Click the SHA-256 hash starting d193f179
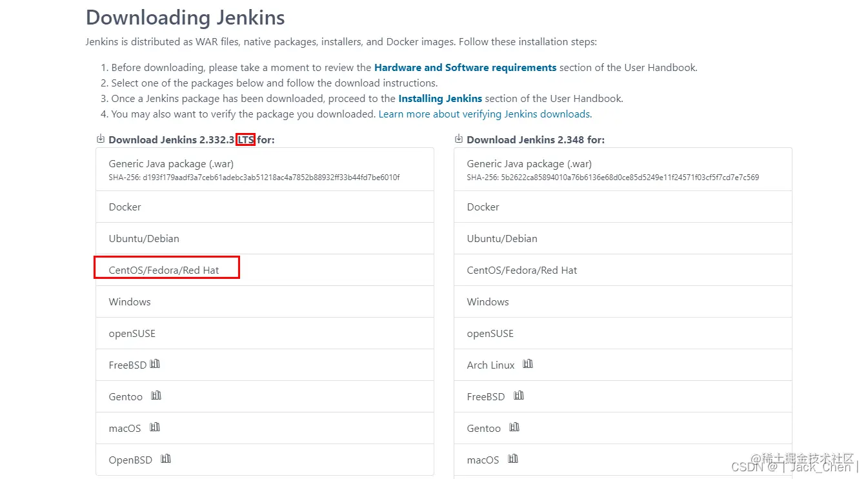Viewport: 868px width, 479px height. [x=254, y=178]
